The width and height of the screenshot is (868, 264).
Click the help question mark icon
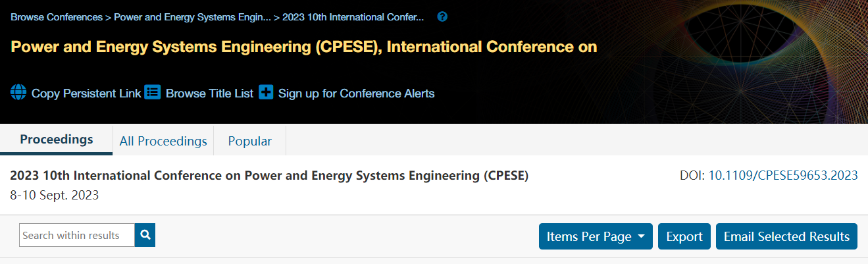(442, 17)
